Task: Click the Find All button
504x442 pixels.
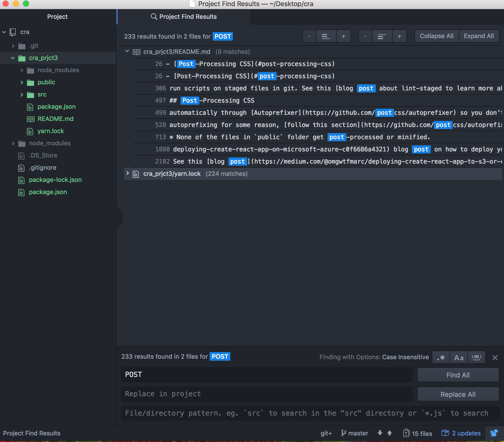Action: pos(457,375)
